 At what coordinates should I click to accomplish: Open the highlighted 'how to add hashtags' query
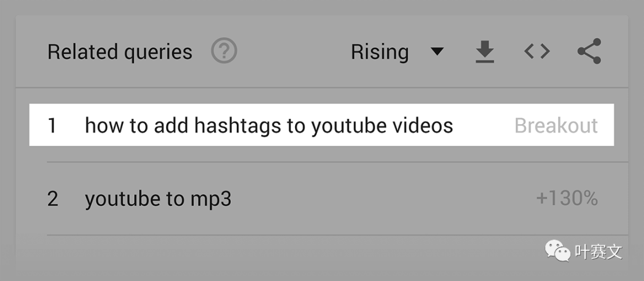pyautogui.click(x=321, y=125)
